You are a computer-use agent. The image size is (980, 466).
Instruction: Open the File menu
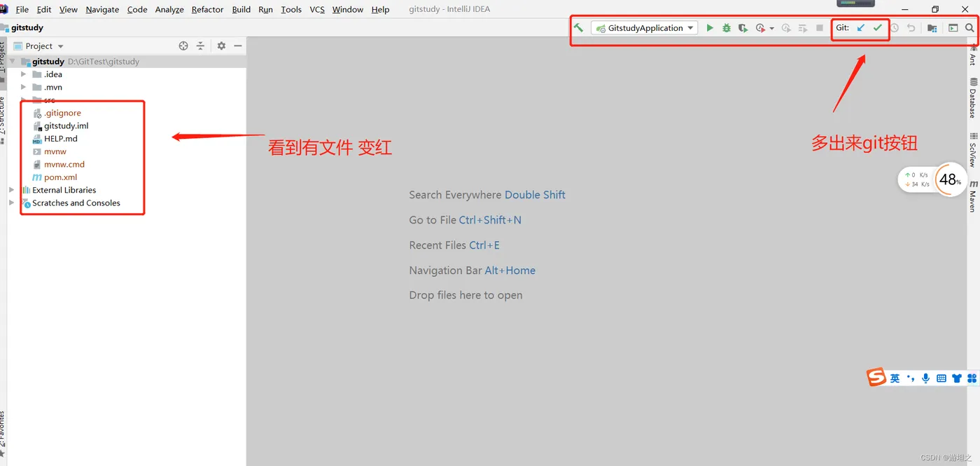22,9
